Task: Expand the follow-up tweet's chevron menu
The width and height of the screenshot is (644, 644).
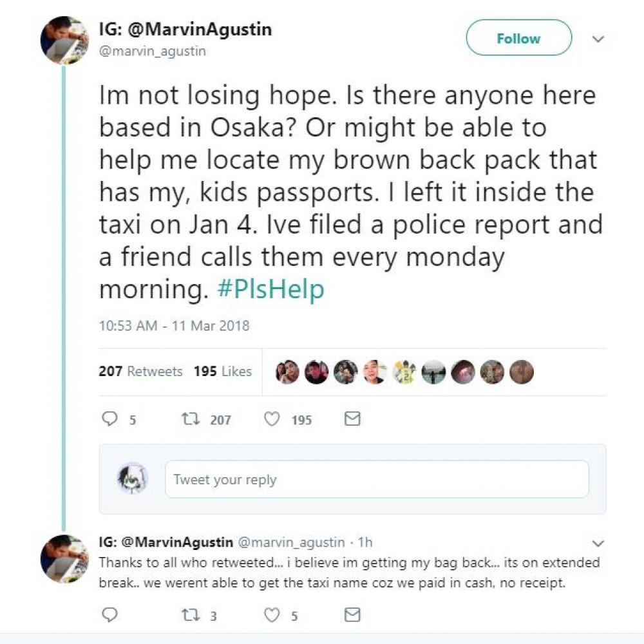Action: (598, 543)
